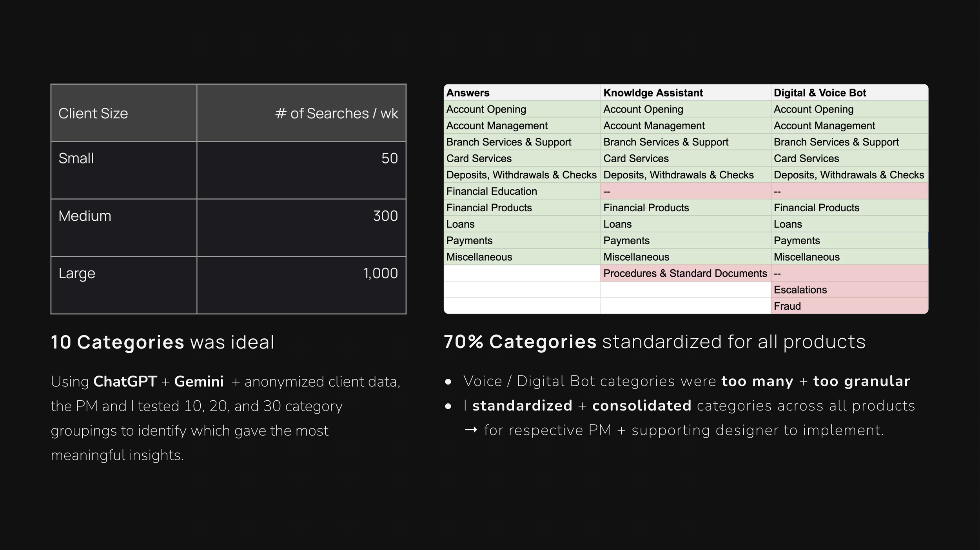Select the 'Procedures & Standard Documents' cell
Viewport: 980px width, 550px height.
[686, 273]
